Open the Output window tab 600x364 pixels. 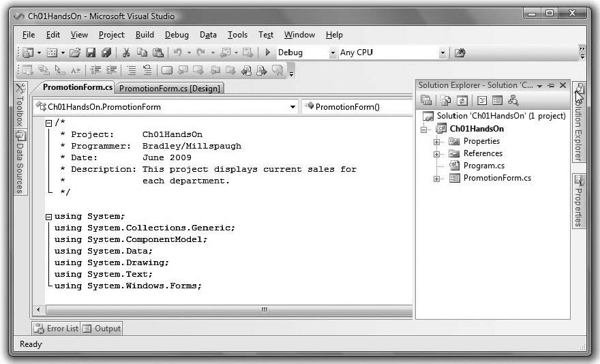(x=102, y=329)
